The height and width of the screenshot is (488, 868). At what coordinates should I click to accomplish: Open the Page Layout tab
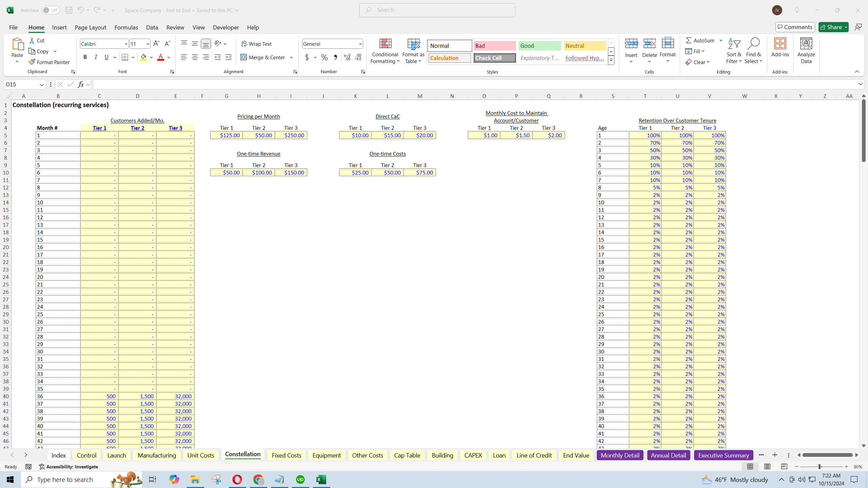coord(91,27)
